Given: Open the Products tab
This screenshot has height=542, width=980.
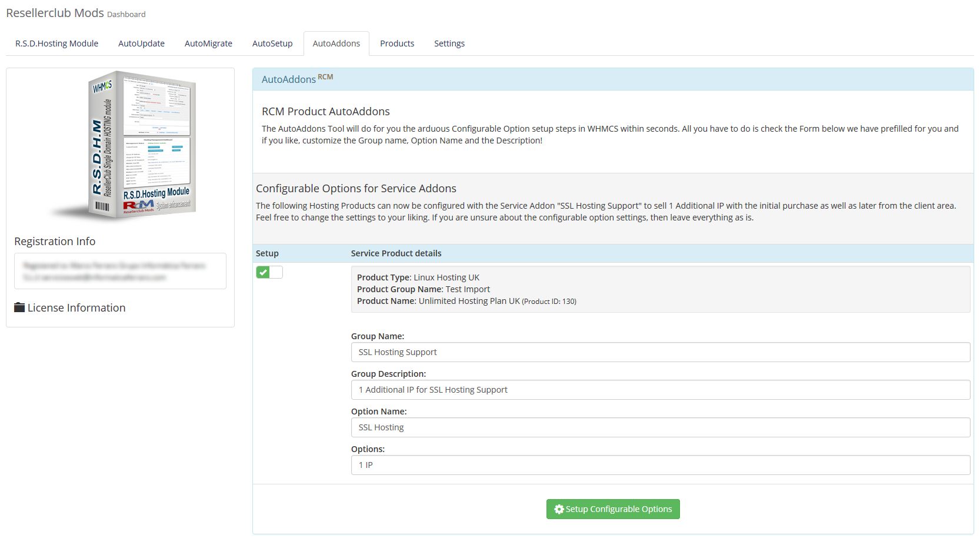Looking at the screenshot, I should (397, 44).
